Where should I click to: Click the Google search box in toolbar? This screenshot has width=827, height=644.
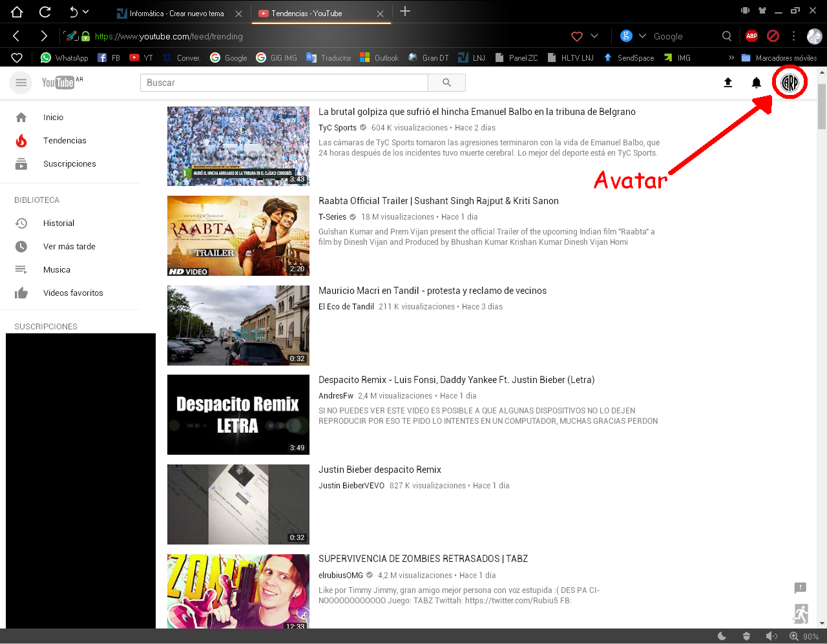(685, 36)
